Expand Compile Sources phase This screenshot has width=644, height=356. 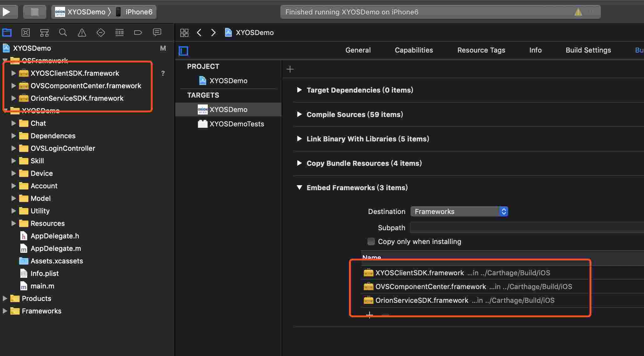pyautogui.click(x=299, y=114)
